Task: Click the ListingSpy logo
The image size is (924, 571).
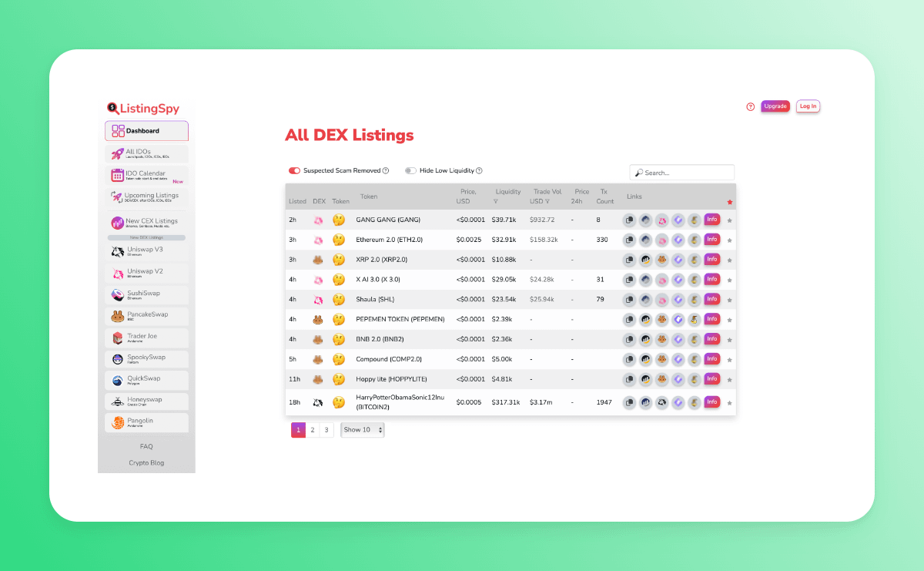Action: 144,109
